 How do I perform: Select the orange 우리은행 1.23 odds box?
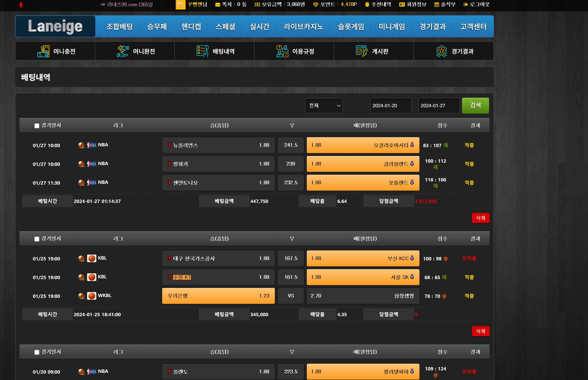click(x=218, y=296)
